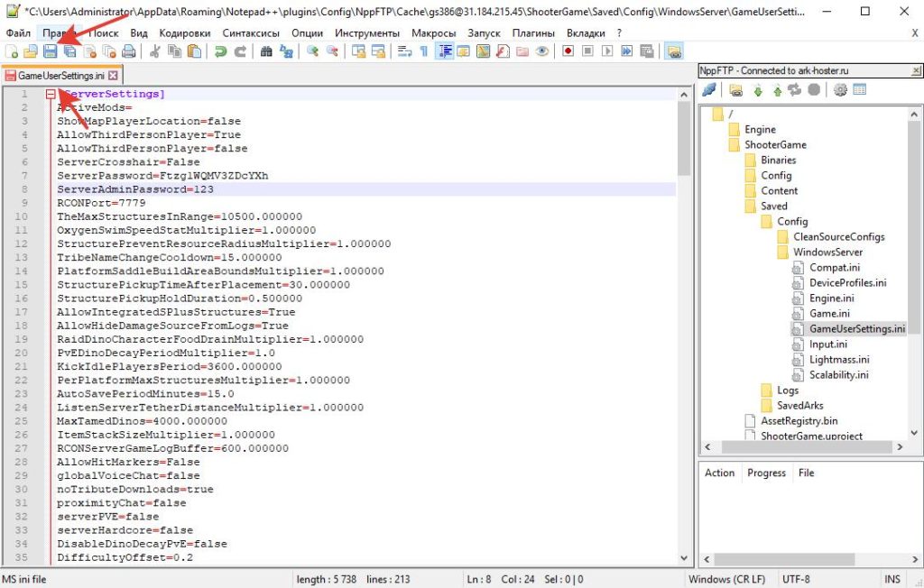This screenshot has width=924, height=588.
Task: Collapse the [ServerSettings] fold marker
Action: click(51, 94)
